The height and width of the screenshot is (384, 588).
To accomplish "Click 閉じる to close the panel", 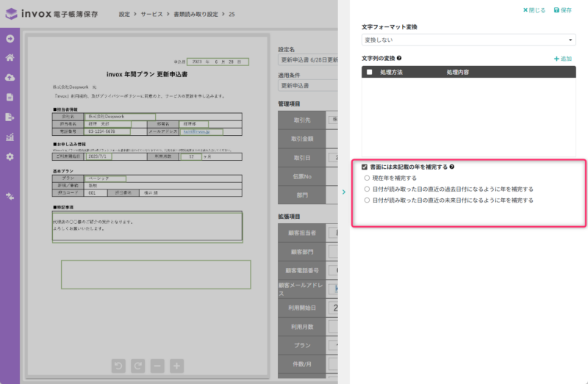I will [534, 10].
